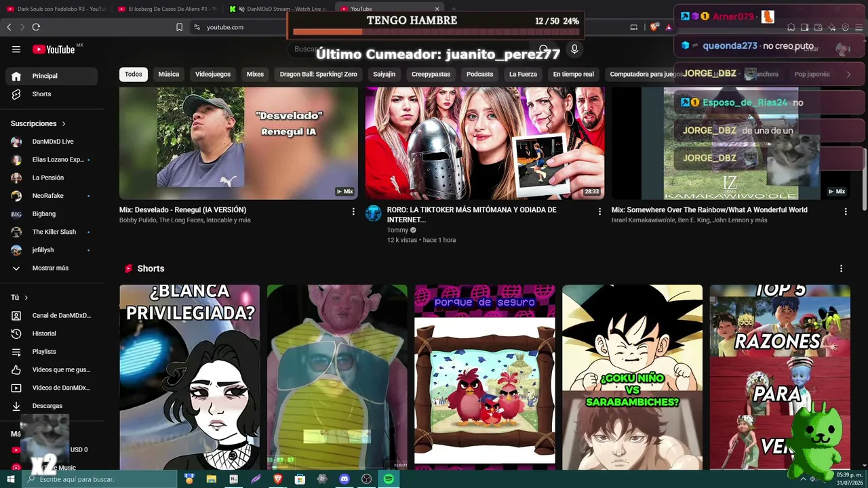Expand the Tú section header

pos(19,298)
